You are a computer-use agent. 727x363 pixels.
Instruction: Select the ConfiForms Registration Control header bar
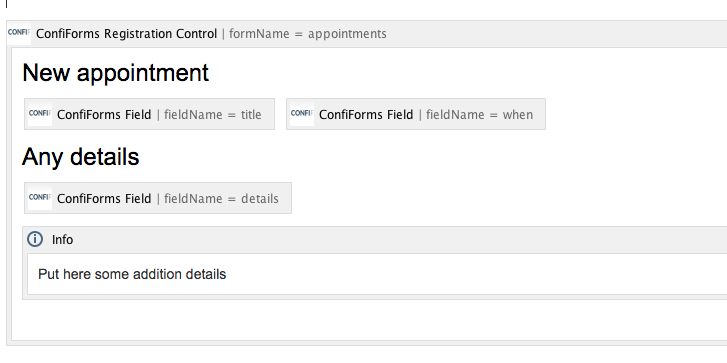367,34
